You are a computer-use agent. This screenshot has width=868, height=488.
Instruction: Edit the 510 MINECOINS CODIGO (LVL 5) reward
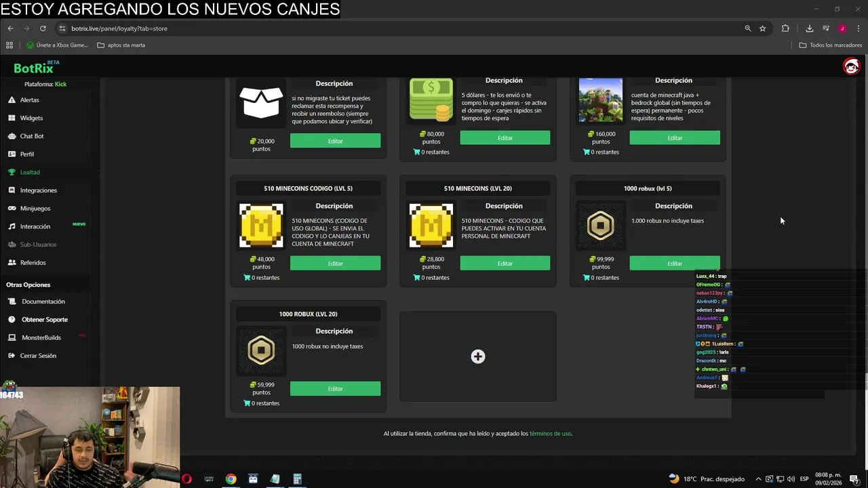[x=335, y=263]
